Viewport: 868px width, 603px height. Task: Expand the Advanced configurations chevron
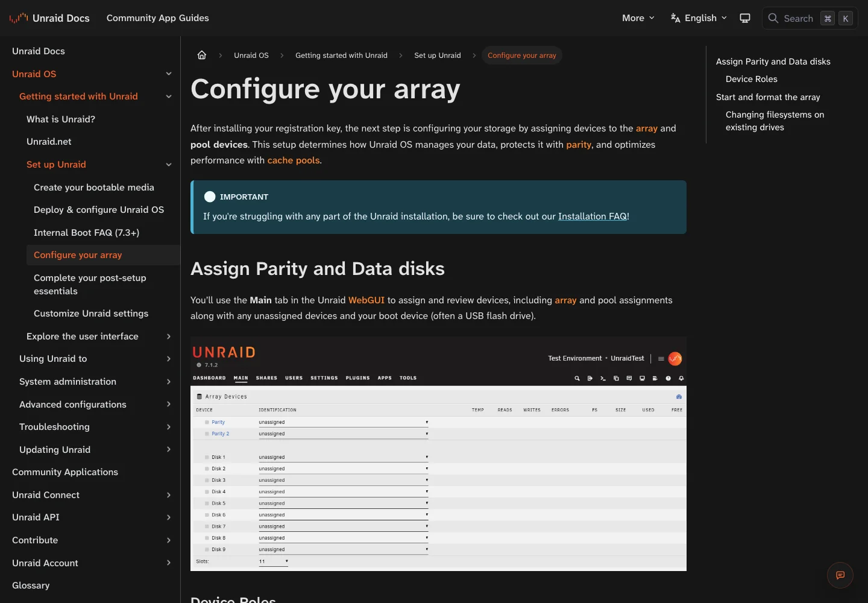pos(169,405)
